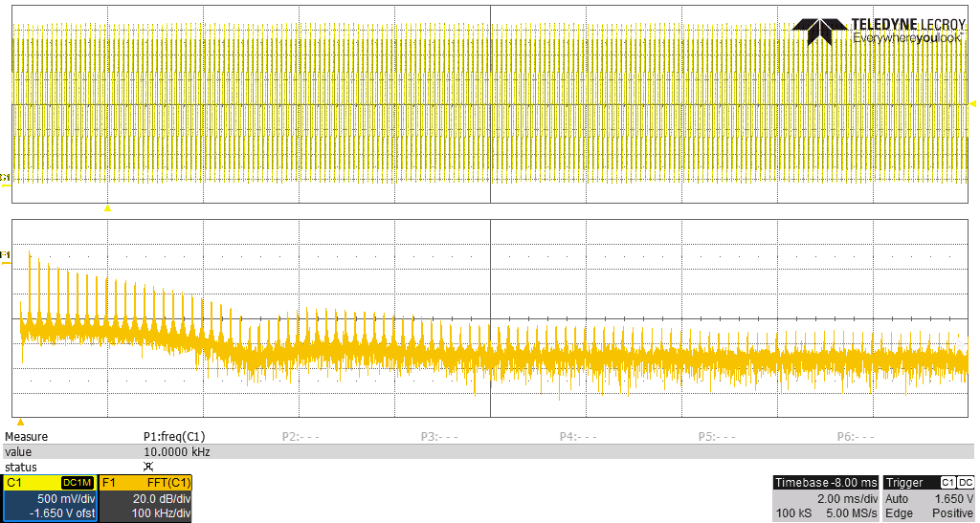Screen dimensions: 980x523
Task: Click the Teledyne LeCroy logo
Action: [x=877, y=31]
